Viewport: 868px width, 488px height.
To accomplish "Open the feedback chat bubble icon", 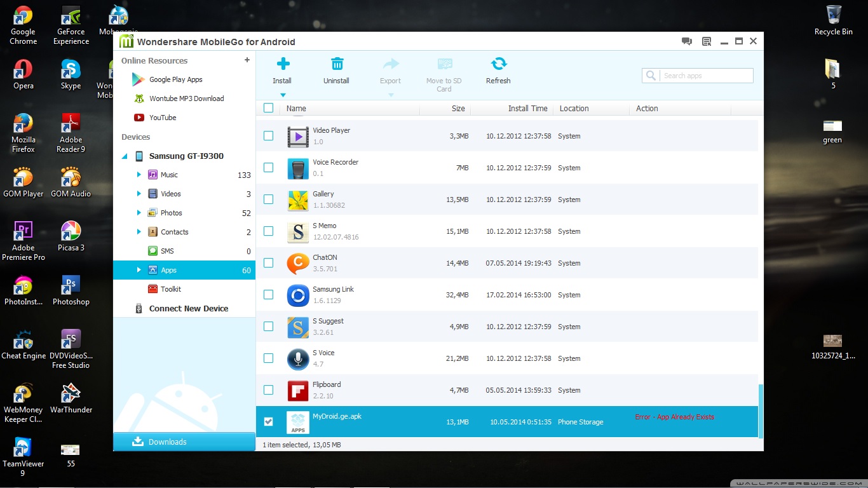I will pos(687,41).
